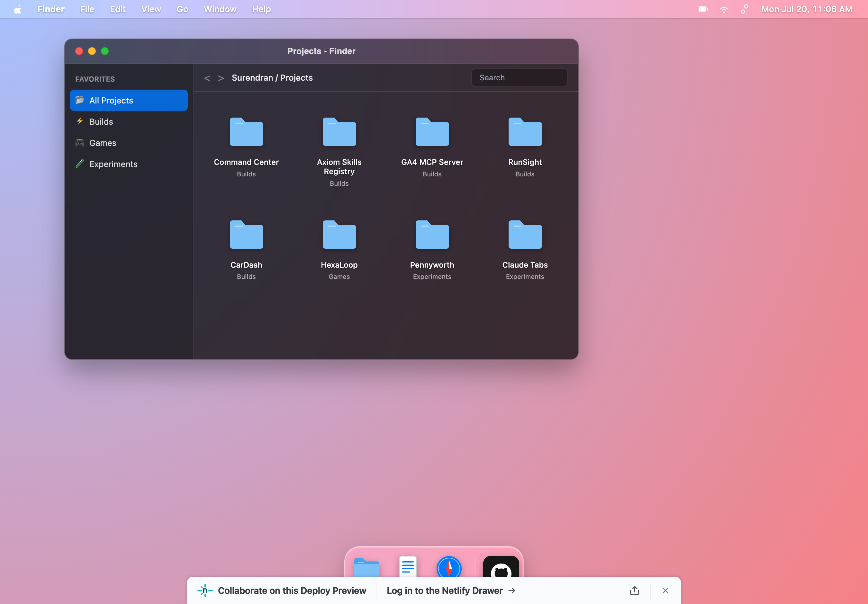Click the share icon in the Netlify bar
This screenshot has height=604, width=868.
[x=634, y=591]
